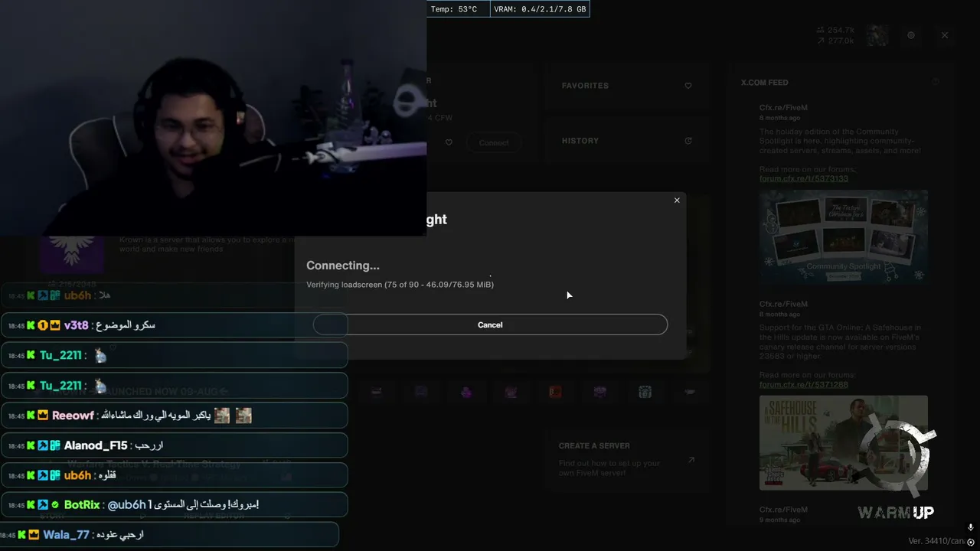The width and height of the screenshot is (980, 551).
Task: Click the target icon beside version text
Action: point(971,542)
